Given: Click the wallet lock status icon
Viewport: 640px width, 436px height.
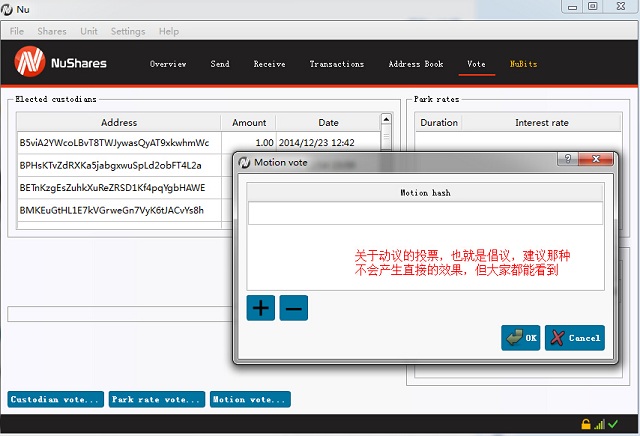Looking at the screenshot, I should coord(586,425).
